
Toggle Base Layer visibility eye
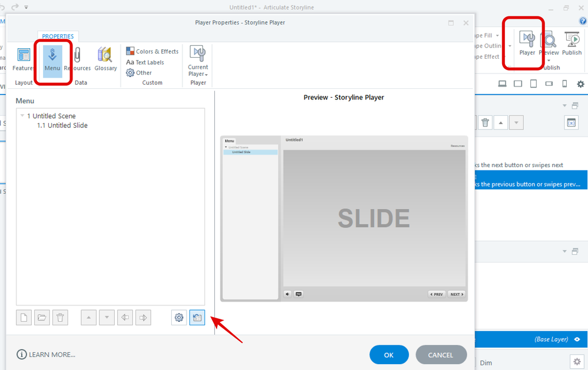point(577,339)
